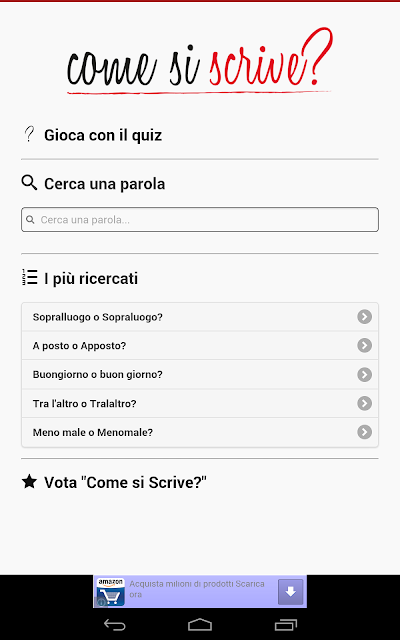
Task: Tap the star icon next to Vota
Action: (29, 482)
